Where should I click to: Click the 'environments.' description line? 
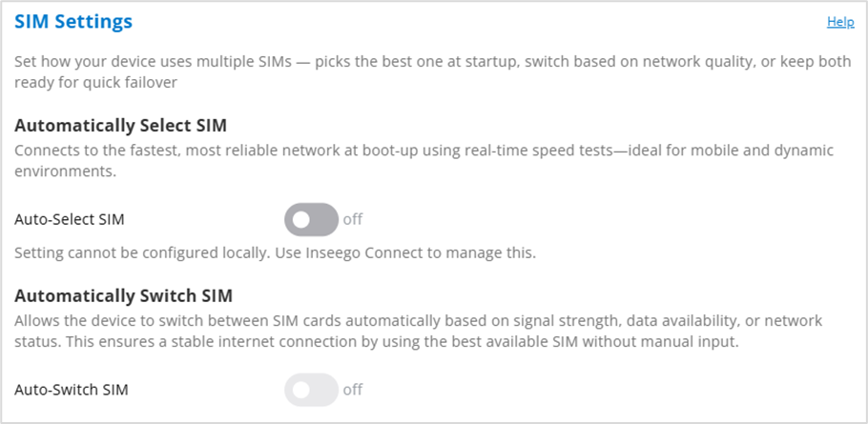[64, 173]
